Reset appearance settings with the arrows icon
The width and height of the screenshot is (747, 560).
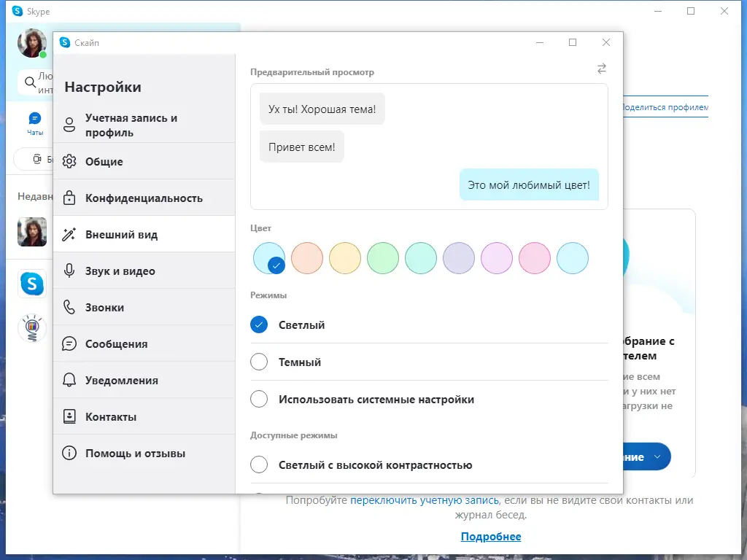(x=601, y=69)
